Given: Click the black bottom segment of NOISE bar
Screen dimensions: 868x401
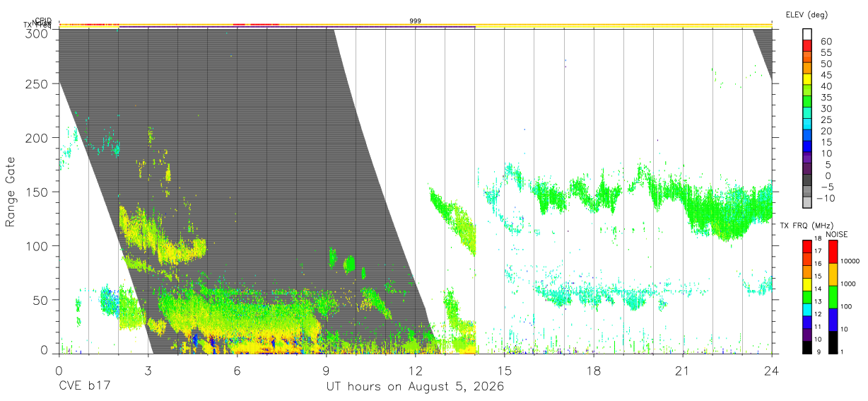Looking at the screenshot, I should [832, 341].
